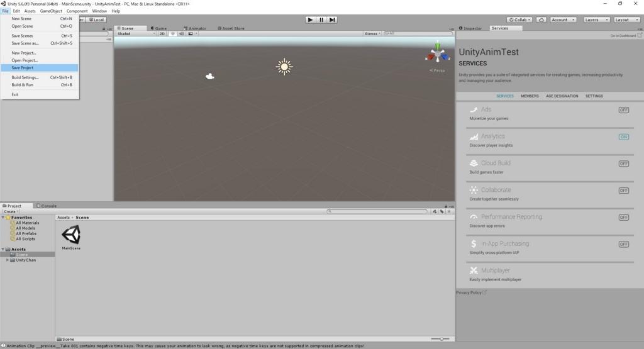Choose Build Settings... in the File menu

[x=40, y=77]
